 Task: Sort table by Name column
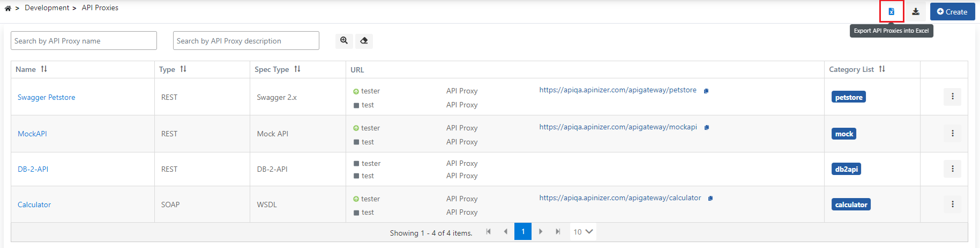[44, 69]
